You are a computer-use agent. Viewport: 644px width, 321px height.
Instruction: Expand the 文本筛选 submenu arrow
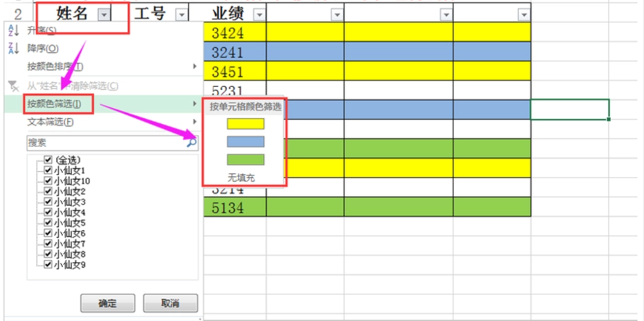pos(195,121)
